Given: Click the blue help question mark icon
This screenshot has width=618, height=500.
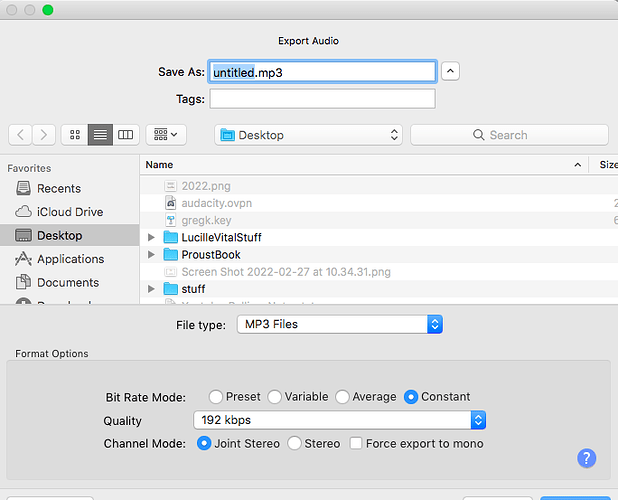Looking at the screenshot, I should [587, 458].
